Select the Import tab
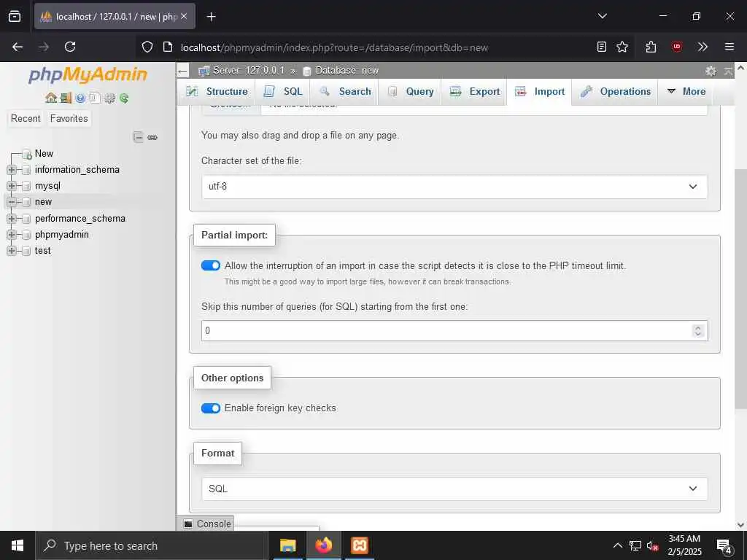This screenshot has width=747, height=560. pyautogui.click(x=539, y=91)
